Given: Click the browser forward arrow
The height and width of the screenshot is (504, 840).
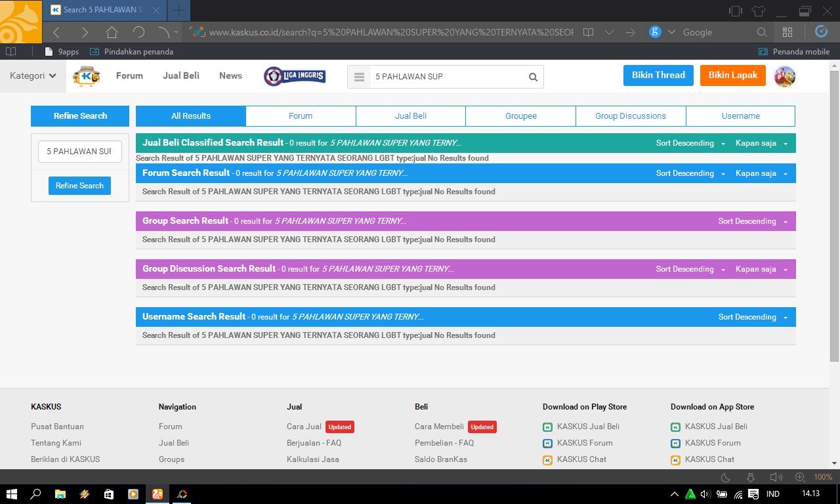Looking at the screenshot, I should point(85,32).
